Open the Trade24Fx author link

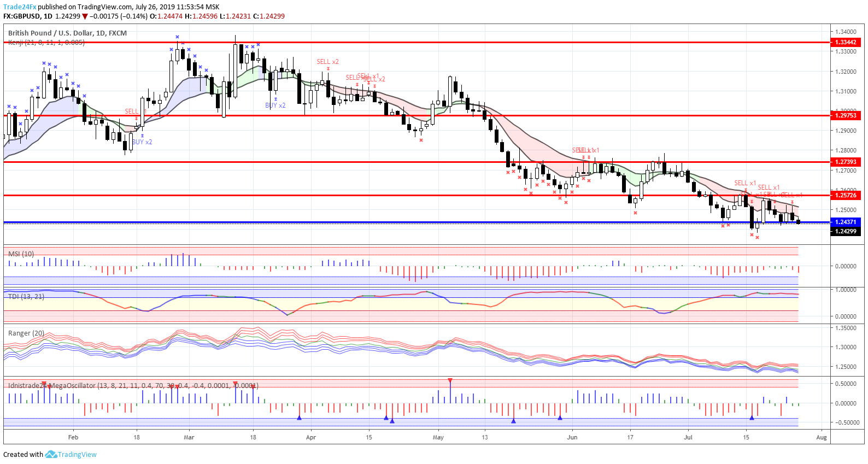(20, 7)
